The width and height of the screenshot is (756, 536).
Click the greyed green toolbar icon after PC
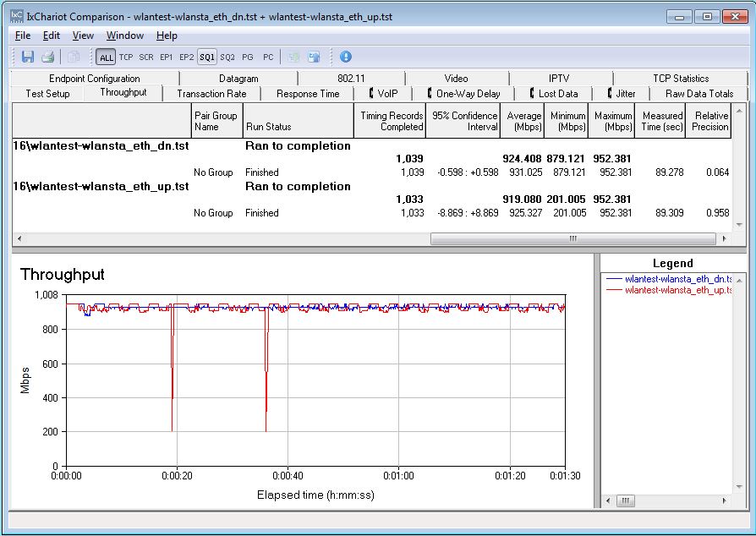293,57
